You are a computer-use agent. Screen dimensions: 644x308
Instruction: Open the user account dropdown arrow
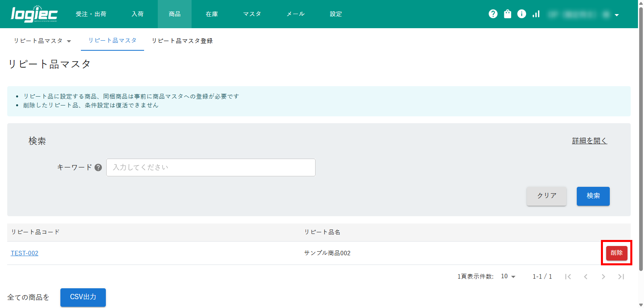(617, 15)
